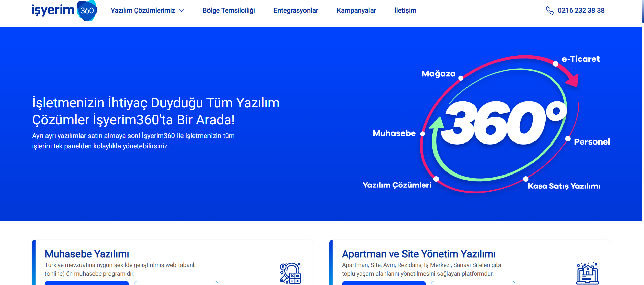Click the vertical scrollbar thumb
The width and height of the screenshot is (644, 285).
(x=643, y=11)
